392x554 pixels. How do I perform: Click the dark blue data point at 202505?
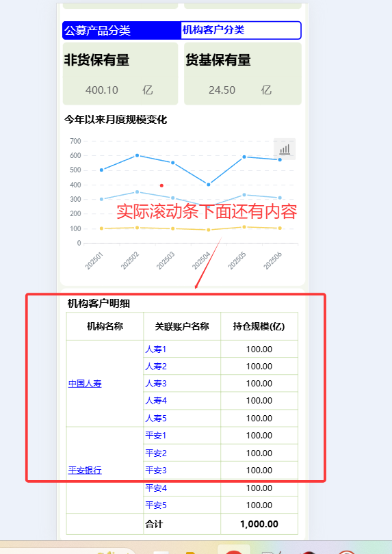tap(244, 157)
